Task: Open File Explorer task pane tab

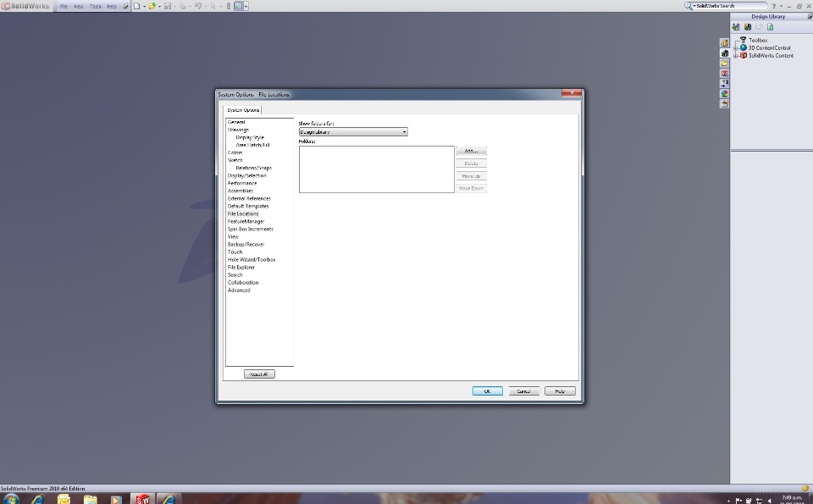Action: click(x=724, y=64)
